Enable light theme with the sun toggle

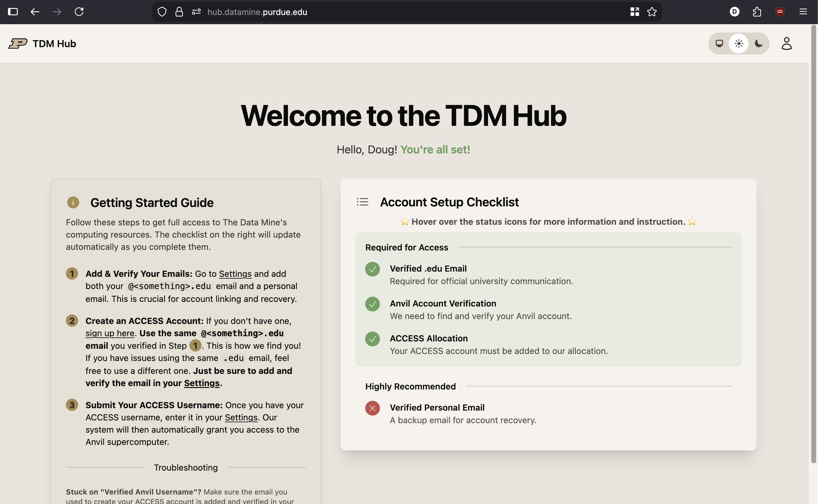(x=739, y=43)
